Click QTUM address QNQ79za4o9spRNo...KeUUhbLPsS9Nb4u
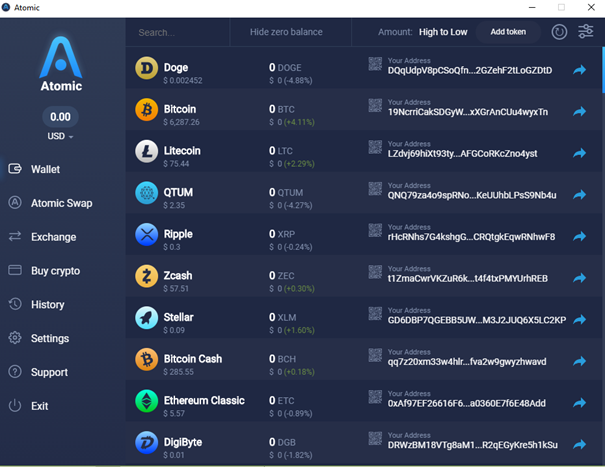The image size is (605, 467). [x=472, y=196]
